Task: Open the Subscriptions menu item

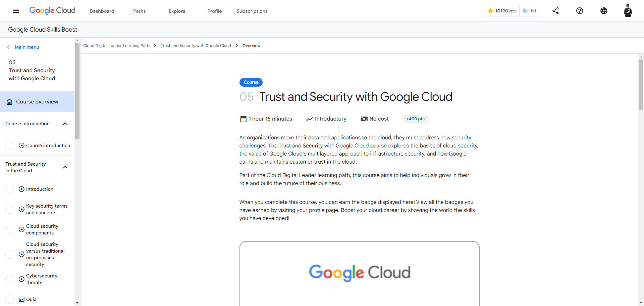Action: coord(252,11)
